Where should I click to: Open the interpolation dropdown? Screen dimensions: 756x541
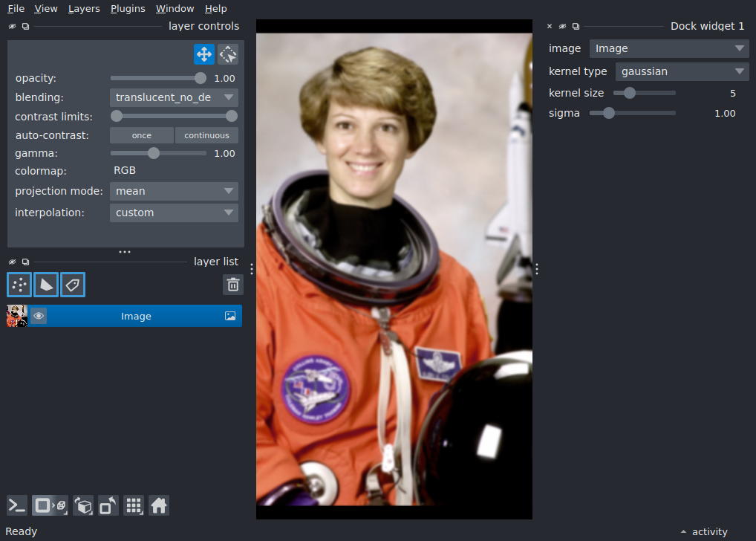click(174, 213)
